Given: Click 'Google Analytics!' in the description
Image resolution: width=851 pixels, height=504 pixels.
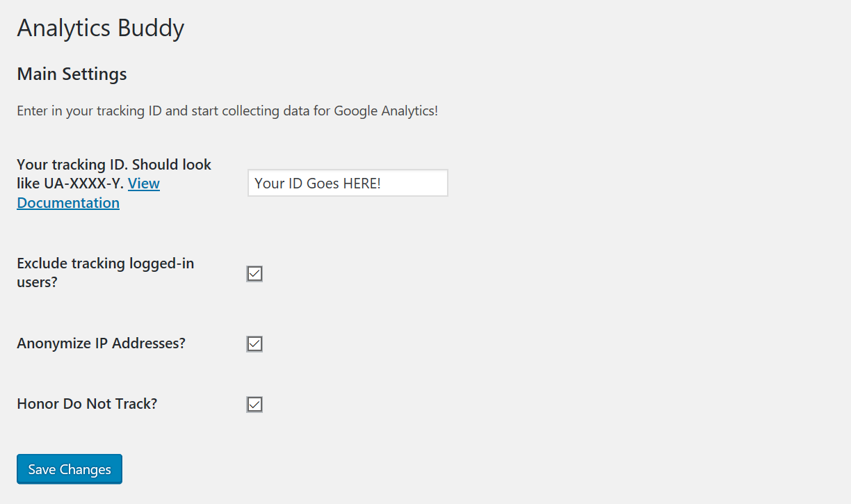Looking at the screenshot, I should point(386,111).
